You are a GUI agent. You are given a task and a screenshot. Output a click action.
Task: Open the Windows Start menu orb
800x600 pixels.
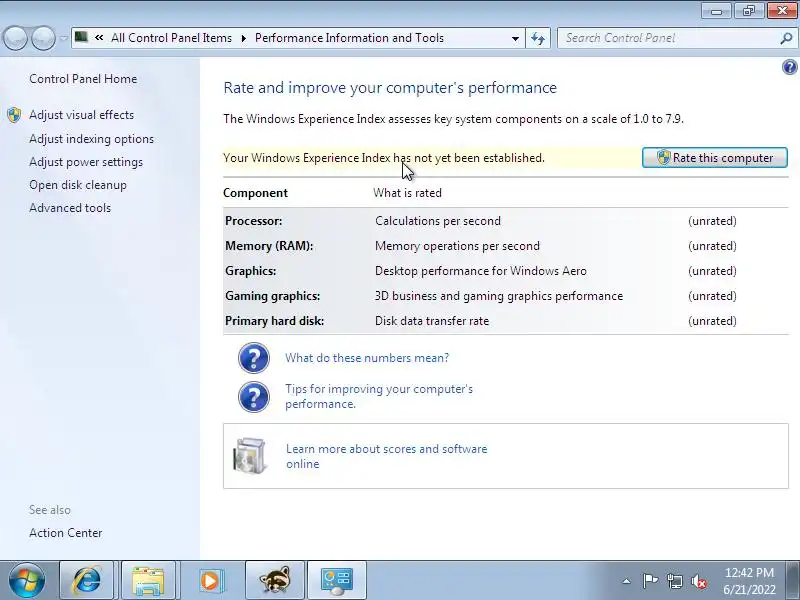click(x=27, y=581)
